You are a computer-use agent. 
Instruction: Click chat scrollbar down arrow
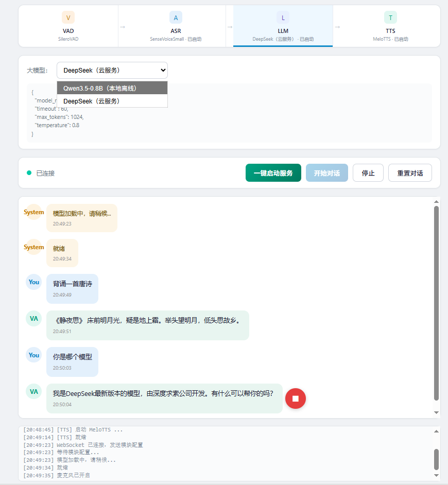click(436, 412)
